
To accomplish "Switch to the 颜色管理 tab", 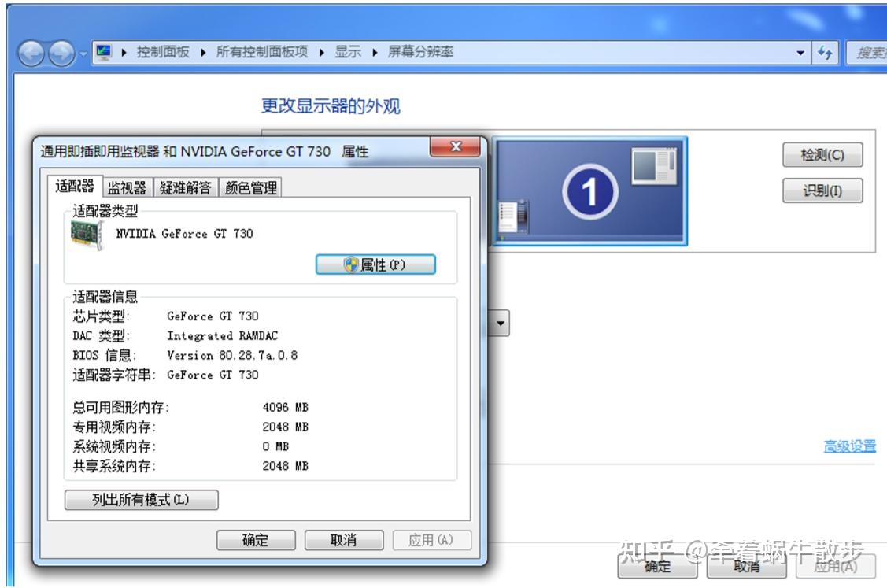I will pyautogui.click(x=250, y=187).
